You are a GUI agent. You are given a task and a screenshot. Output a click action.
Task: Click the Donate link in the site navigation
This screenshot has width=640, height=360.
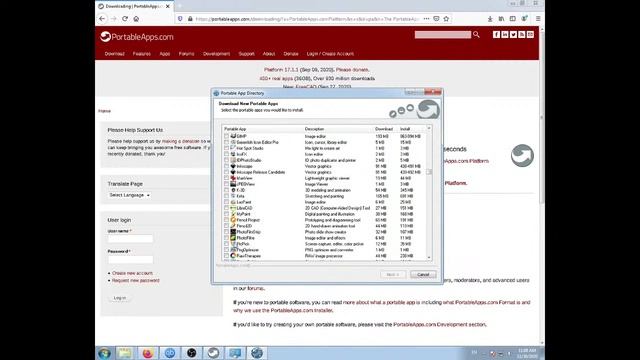point(291,54)
